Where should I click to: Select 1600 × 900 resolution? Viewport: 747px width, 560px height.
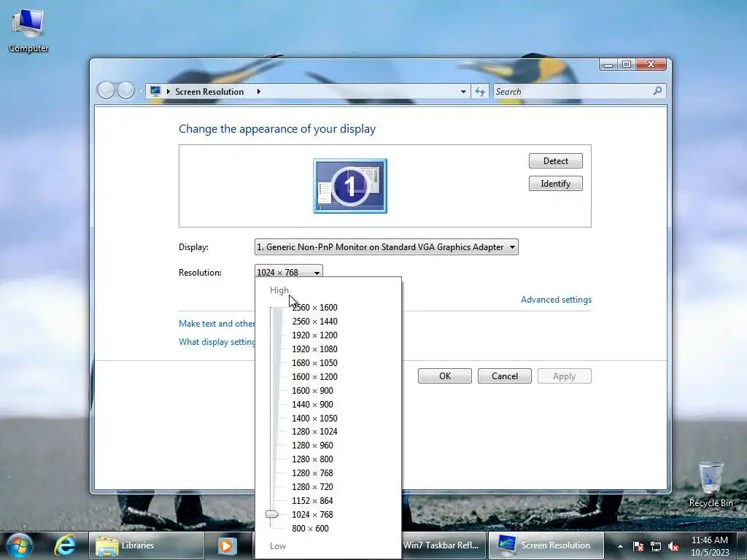[312, 391]
